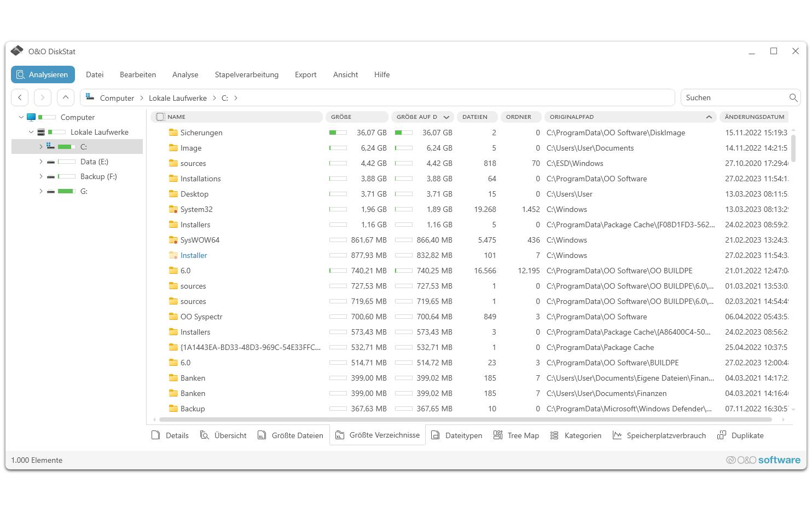
Task: Click the System32 folder icon
Action: click(x=173, y=209)
